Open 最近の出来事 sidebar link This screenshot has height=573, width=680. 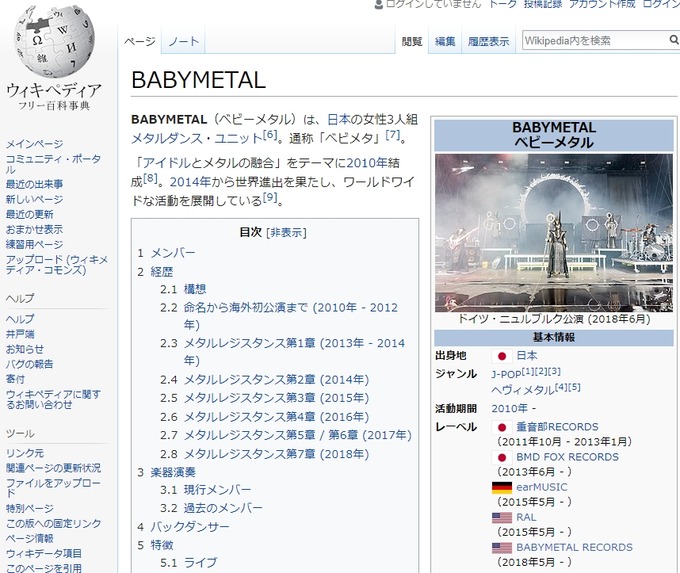[x=34, y=184]
